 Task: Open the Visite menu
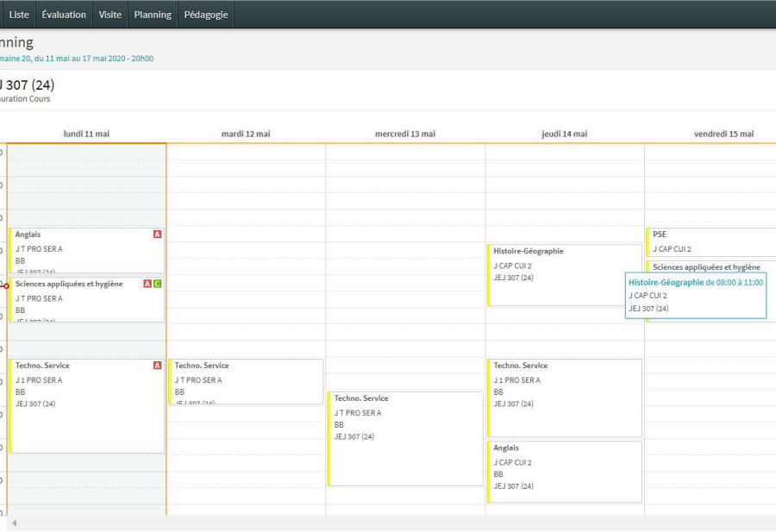click(x=110, y=15)
